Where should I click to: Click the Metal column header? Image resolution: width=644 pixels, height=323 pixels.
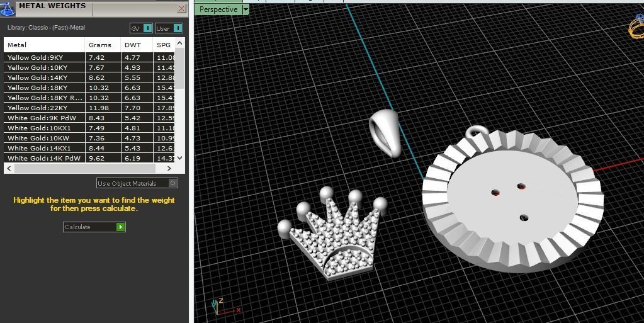[x=44, y=45]
